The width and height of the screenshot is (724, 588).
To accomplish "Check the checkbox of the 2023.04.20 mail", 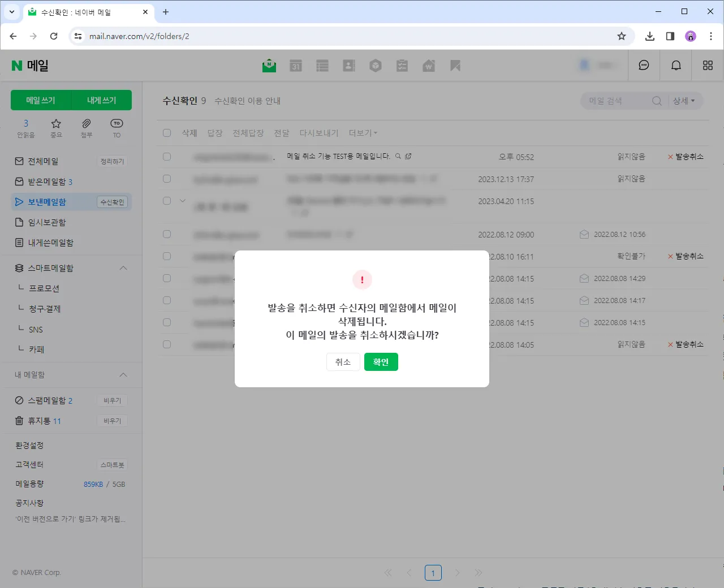I will 167,201.
